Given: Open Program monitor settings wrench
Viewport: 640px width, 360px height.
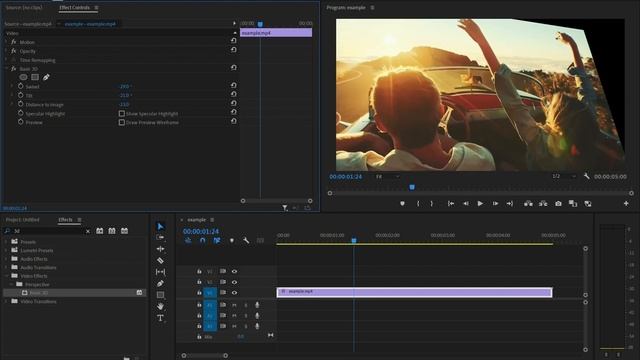Looking at the screenshot, I should (587, 176).
